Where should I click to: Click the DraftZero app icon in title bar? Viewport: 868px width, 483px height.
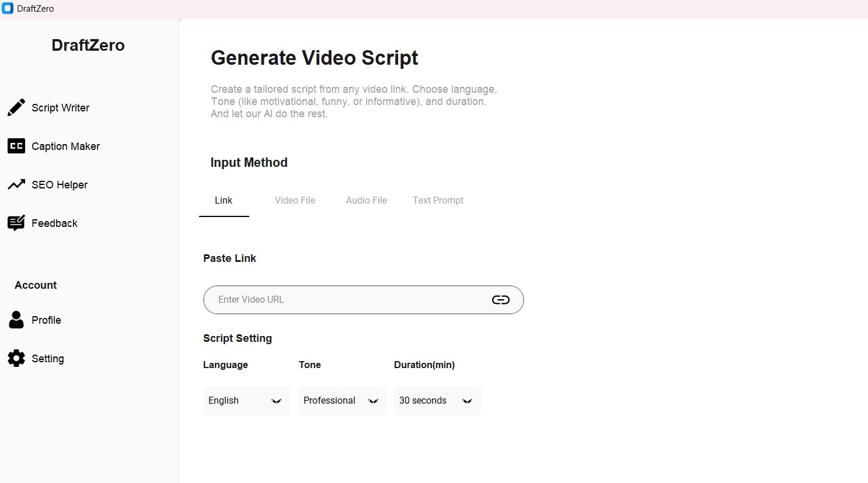coord(8,9)
